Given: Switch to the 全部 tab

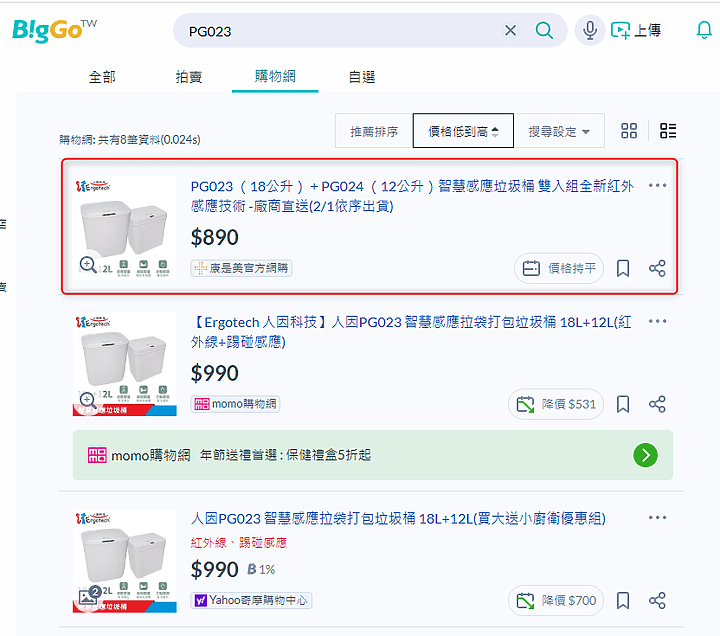Looking at the screenshot, I should pos(102,77).
